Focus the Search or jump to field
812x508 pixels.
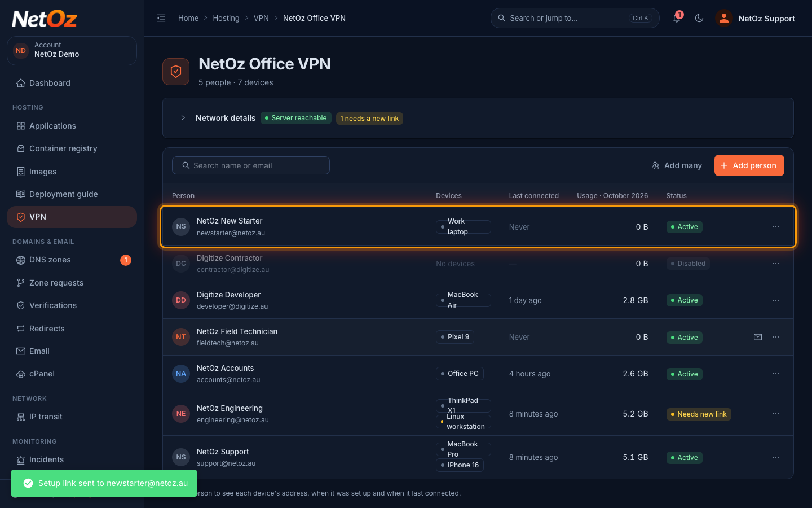[575, 18]
